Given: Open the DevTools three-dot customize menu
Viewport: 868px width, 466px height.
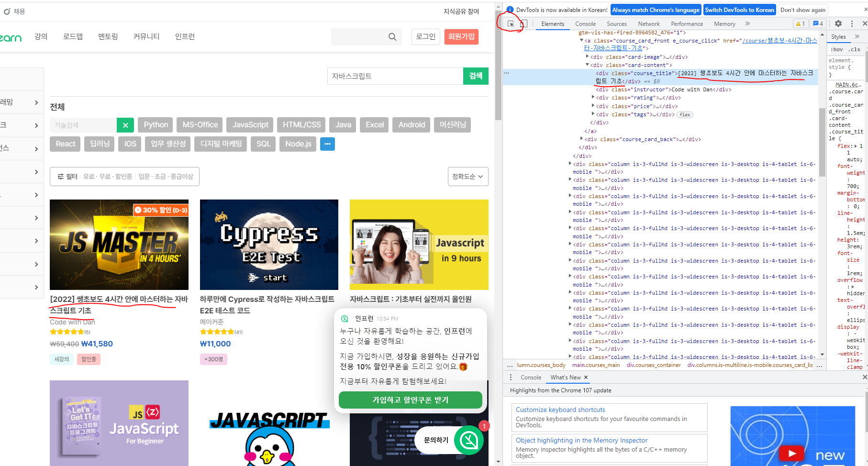Looking at the screenshot, I should (852, 23).
